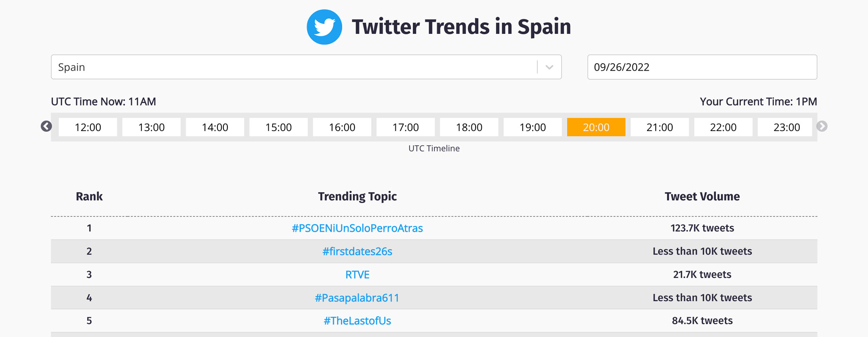Select the 13:00 timeline slot

click(151, 127)
